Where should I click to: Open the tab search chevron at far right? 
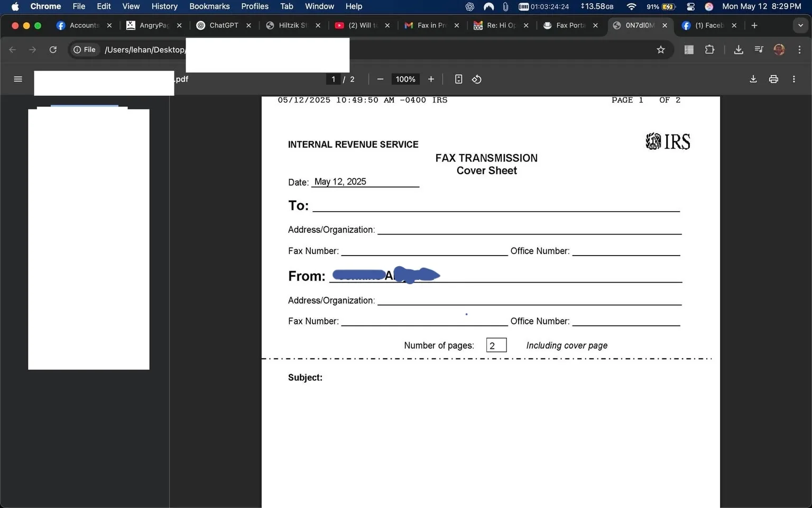pos(800,25)
